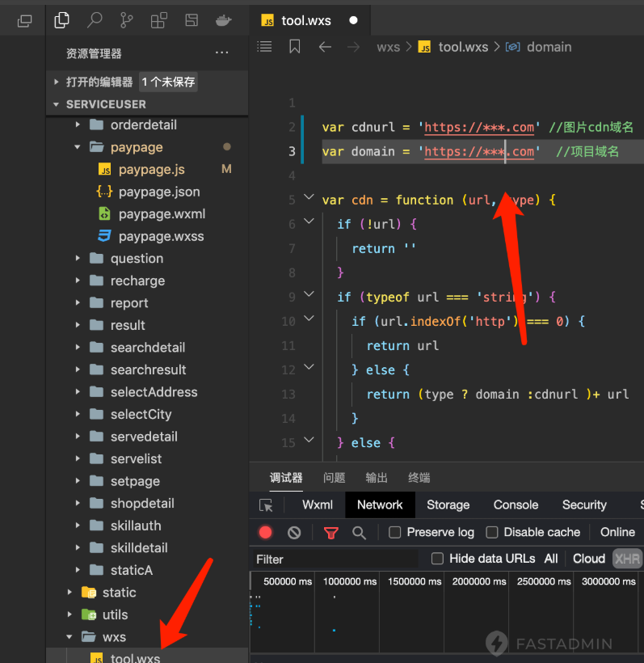Image resolution: width=644 pixels, height=663 pixels.
Task: Tick the Disable cache checkbox
Action: click(491, 532)
